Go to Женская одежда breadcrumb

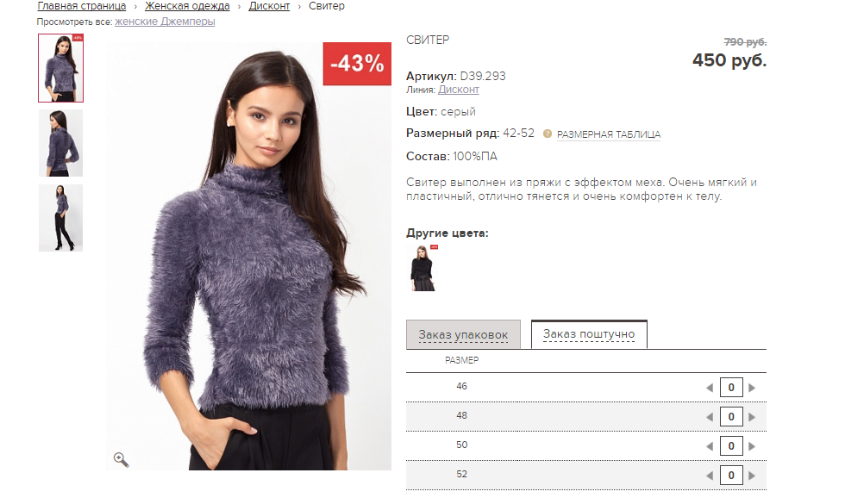pyautogui.click(x=187, y=6)
